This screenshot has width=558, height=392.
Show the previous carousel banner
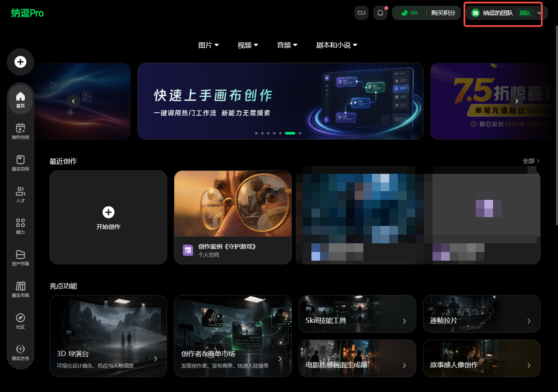73,101
